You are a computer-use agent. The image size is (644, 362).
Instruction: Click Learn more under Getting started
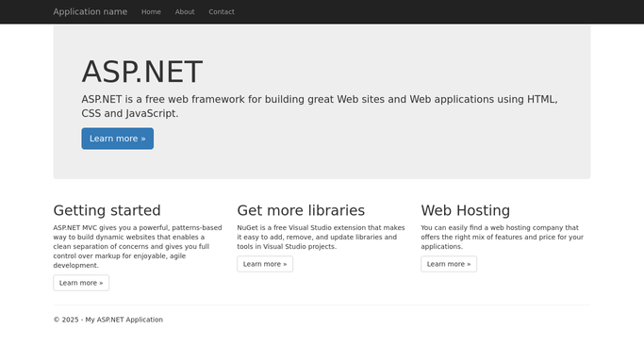pyautogui.click(x=81, y=283)
